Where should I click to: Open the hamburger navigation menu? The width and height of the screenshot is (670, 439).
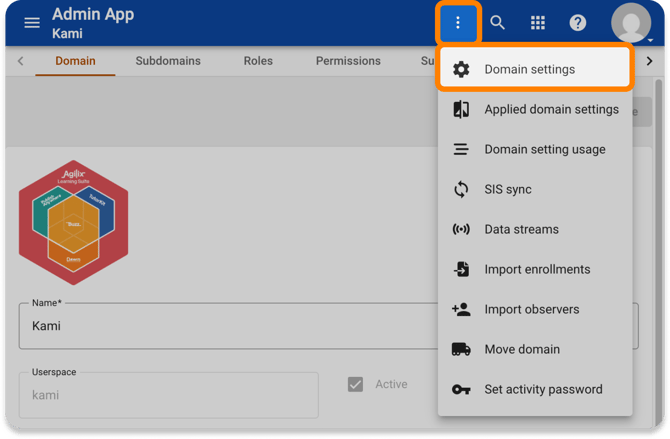[x=32, y=23]
